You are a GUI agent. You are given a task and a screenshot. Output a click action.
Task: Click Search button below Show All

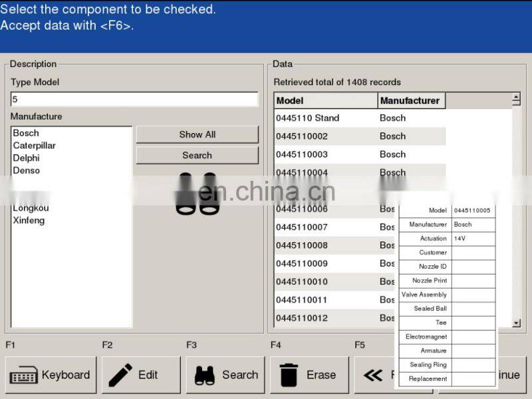197,156
